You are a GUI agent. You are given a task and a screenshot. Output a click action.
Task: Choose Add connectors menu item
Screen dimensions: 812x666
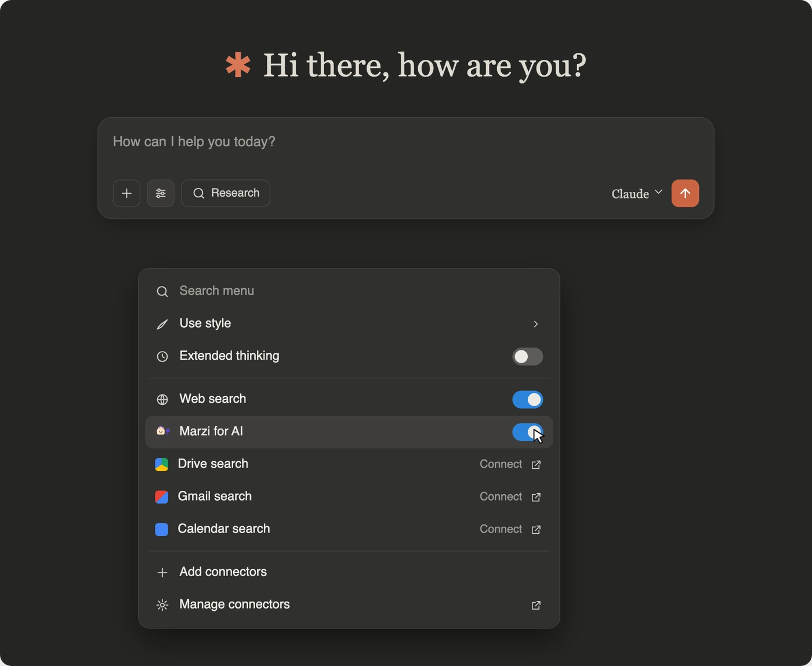(x=349, y=572)
